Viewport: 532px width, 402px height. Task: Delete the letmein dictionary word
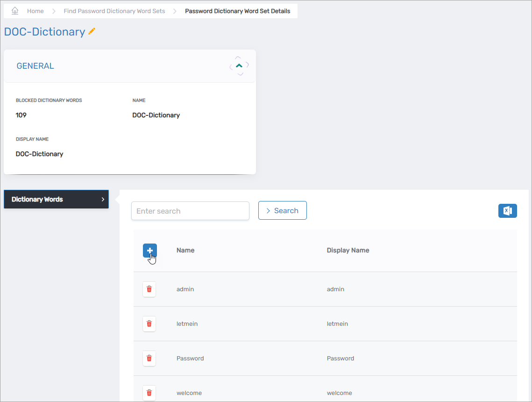pyautogui.click(x=149, y=324)
